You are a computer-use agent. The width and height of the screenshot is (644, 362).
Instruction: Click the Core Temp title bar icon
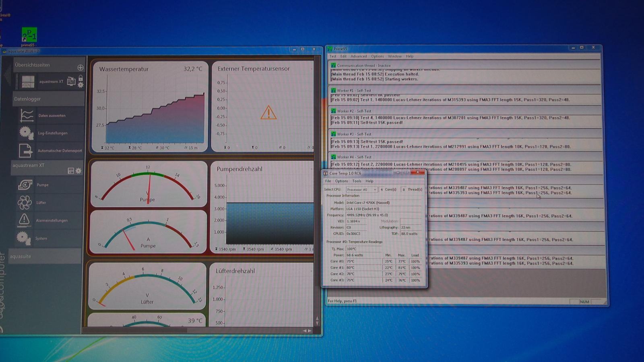tap(326, 173)
